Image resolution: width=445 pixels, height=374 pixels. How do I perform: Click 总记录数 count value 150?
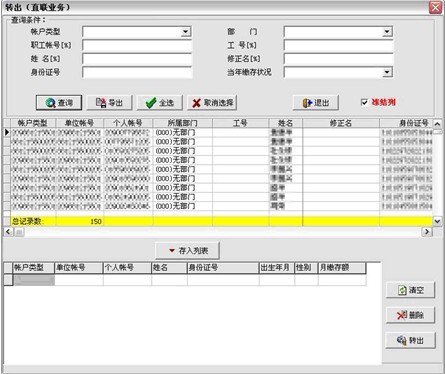tap(96, 221)
